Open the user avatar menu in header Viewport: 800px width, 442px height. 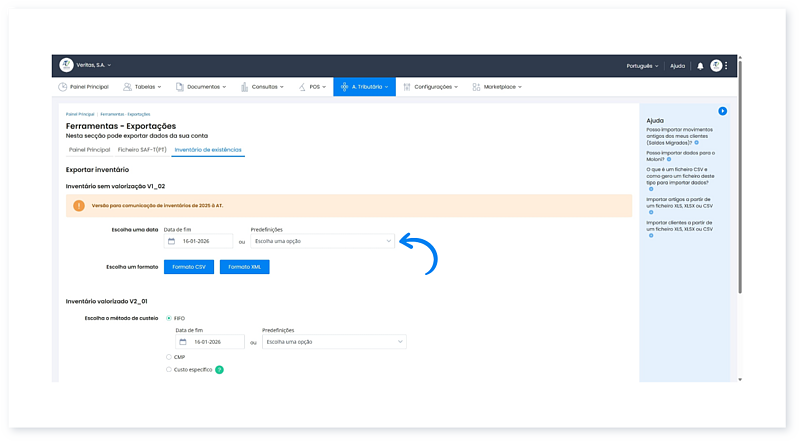click(x=716, y=66)
